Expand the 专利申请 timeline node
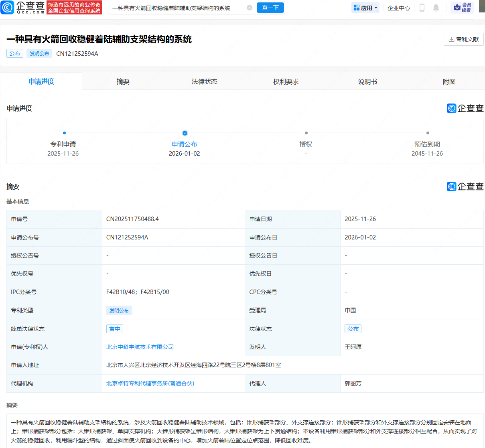This screenshot has height=448, width=485. (x=64, y=133)
